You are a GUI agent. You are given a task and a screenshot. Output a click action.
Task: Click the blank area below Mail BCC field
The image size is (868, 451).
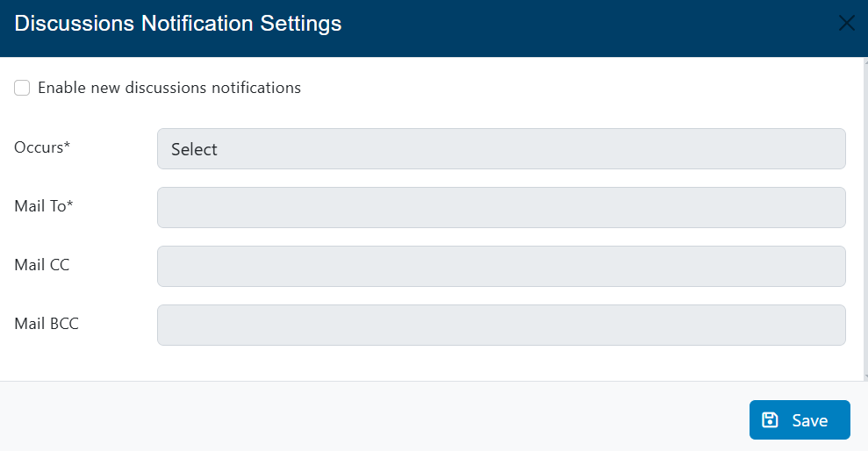click(439, 363)
